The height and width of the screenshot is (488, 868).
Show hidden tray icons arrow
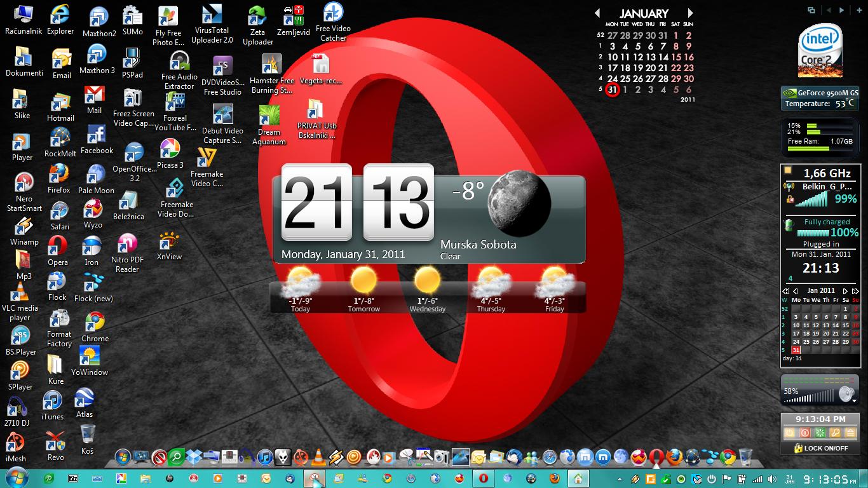coord(620,478)
